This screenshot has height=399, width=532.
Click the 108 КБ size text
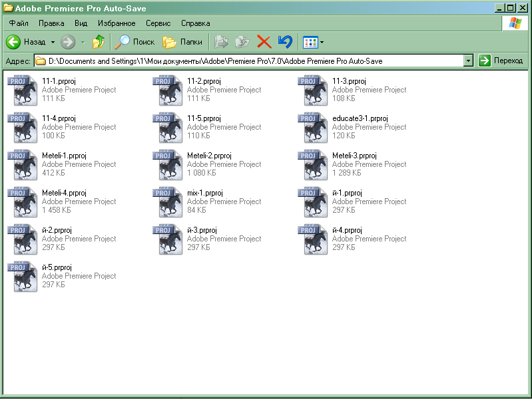pyautogui.click(x=344, y=98)
